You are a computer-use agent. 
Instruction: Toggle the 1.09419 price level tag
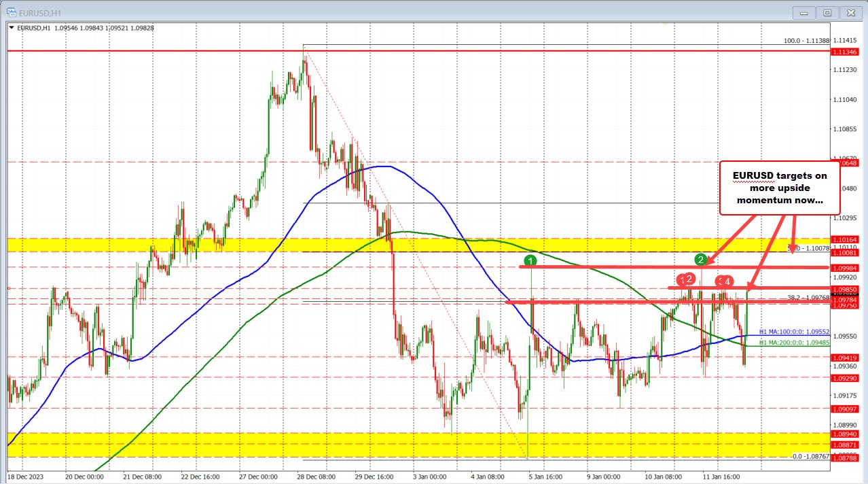click(x=846, y=358)
